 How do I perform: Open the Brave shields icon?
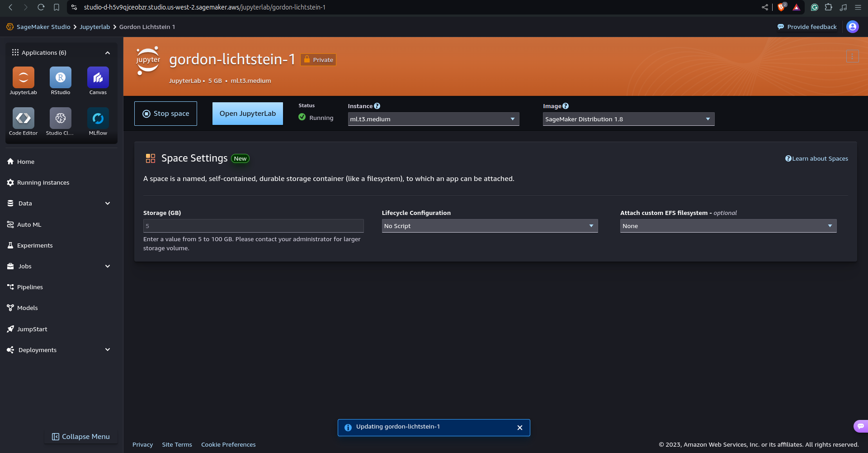[x=782, y=7]
